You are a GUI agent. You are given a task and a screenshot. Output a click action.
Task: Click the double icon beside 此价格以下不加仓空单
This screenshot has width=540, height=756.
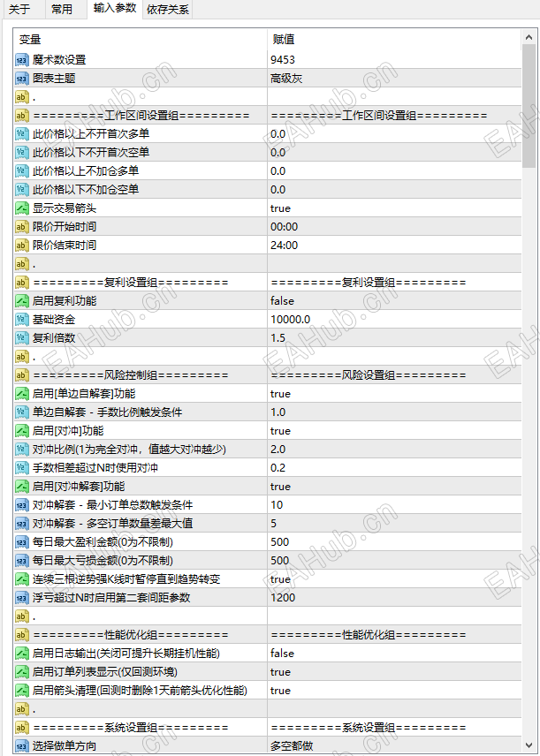[x=22, y=190]
